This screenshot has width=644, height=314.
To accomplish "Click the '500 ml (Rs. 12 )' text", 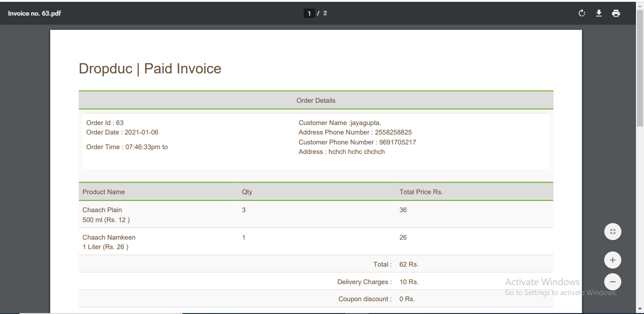I will pos(106,220).
